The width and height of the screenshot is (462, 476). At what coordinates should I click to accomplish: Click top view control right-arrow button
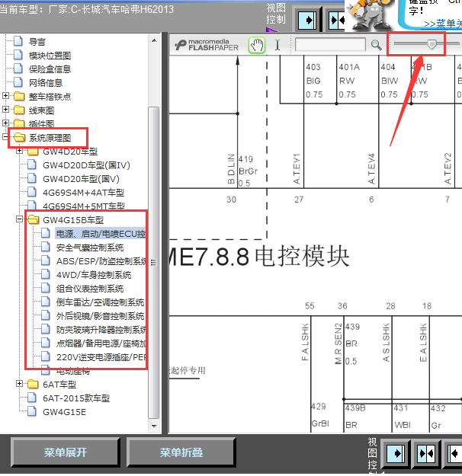pos(307,21)
